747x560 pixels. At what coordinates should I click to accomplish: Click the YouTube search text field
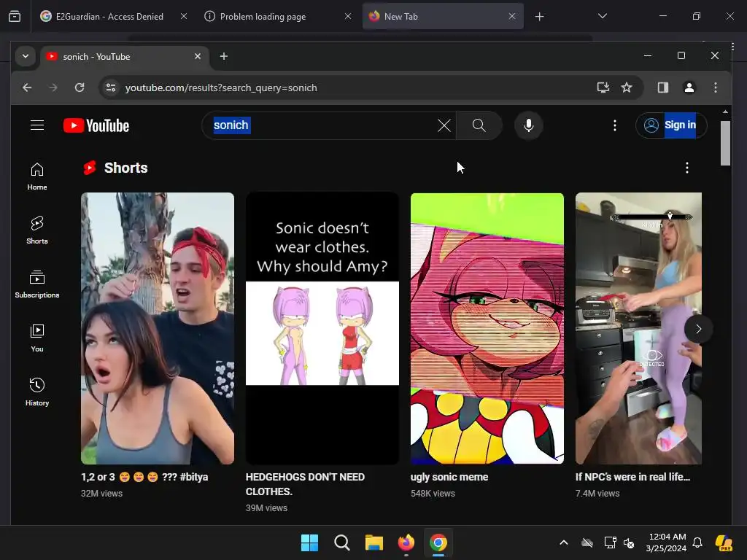click(329, 125)
